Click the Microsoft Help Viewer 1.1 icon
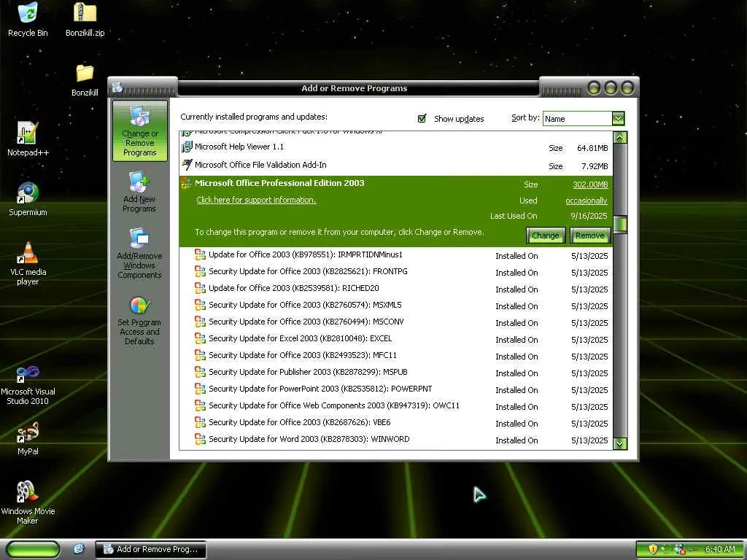Screen dimensions: 747x560 point(187,147)
